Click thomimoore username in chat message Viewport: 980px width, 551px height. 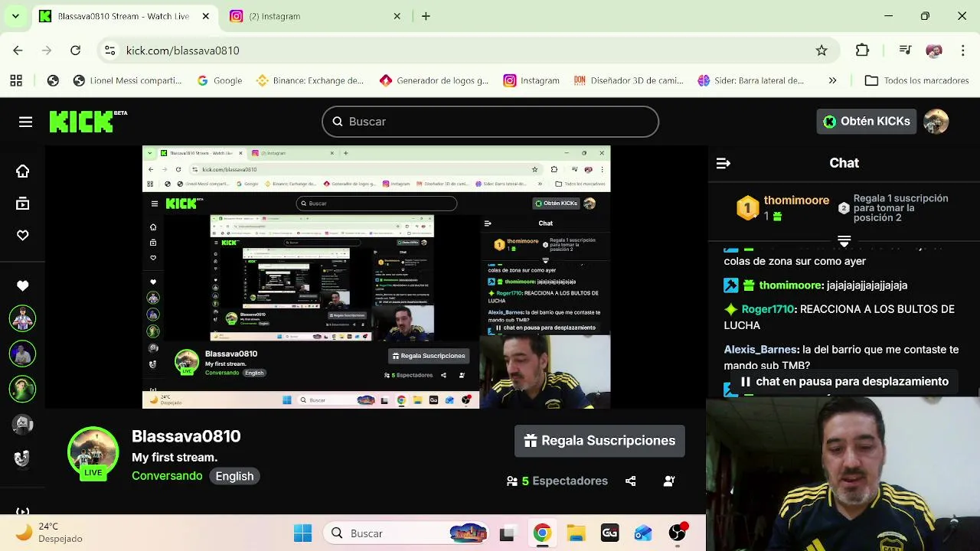pos(790,285)
